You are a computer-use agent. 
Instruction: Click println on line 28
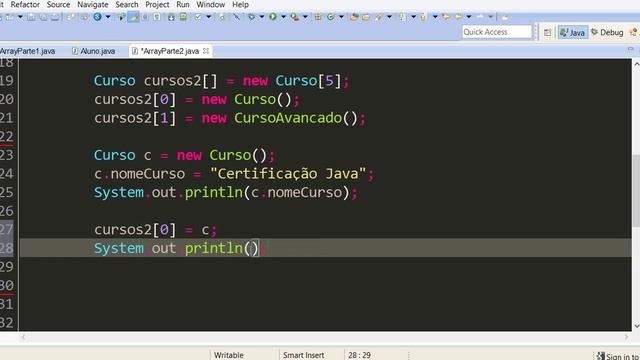click(x=214, y=248)
